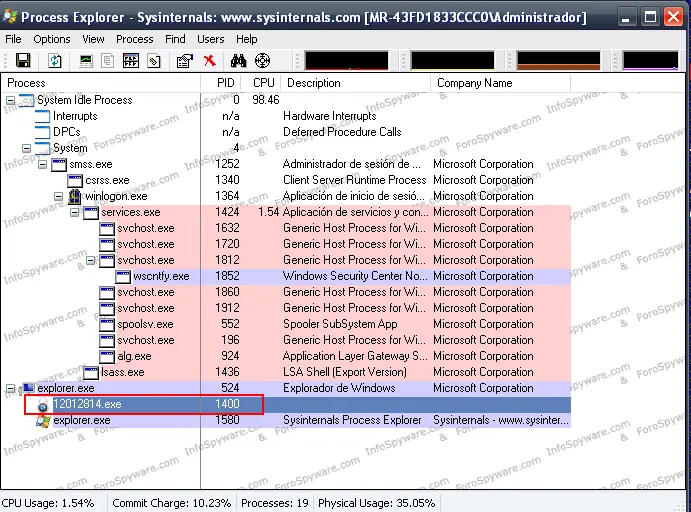Click Process Explorer icon for PID 1580
The height and width of the screenshot is (512, 691).
(x=43, y=420)
